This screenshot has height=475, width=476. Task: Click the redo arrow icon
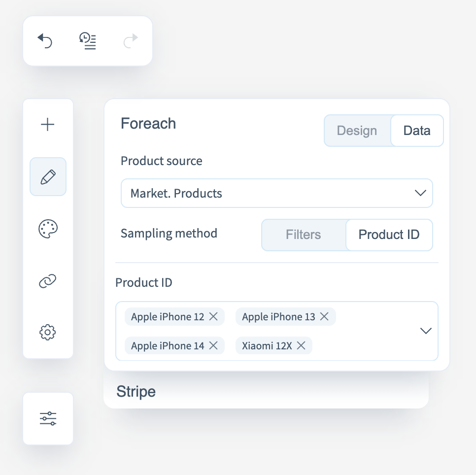pyautogui.click(x=131, y=41)
